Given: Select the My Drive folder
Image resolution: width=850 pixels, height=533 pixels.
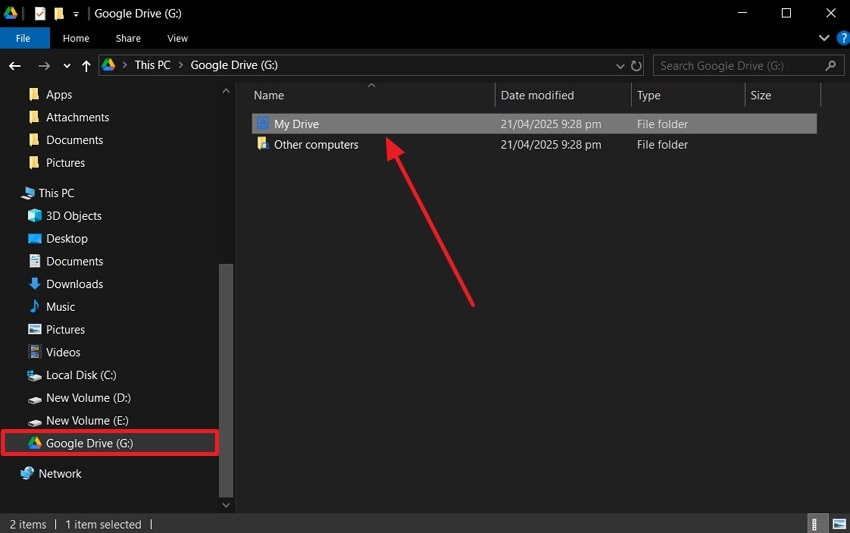Looking at the screenshot, I should pyautogui.click(x=534, y=124).
